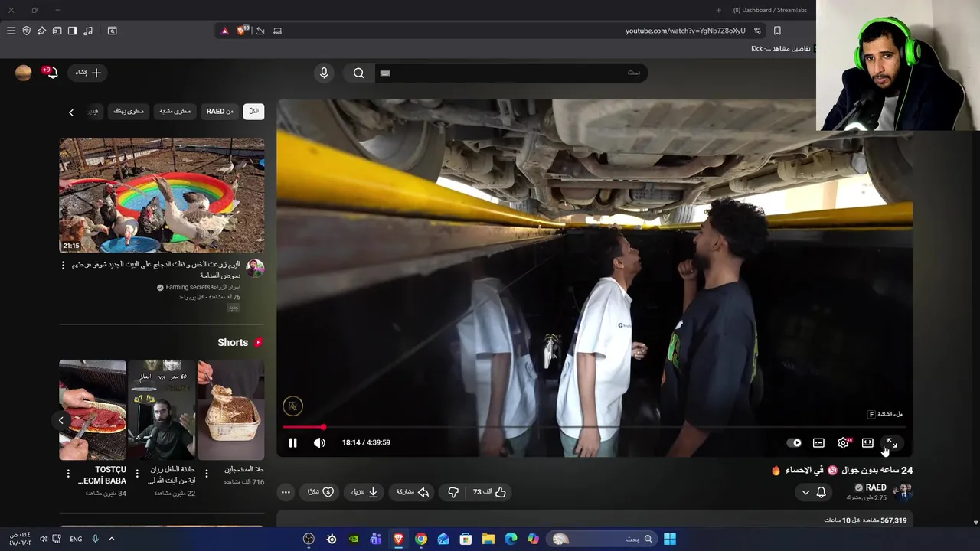Show next filter chips with arrow

(71, 112)
